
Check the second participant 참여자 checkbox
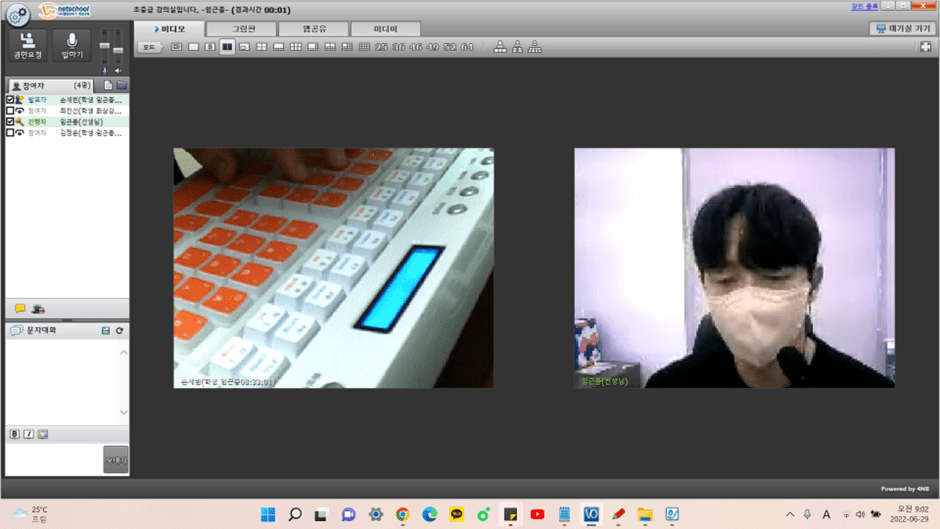coord(10,111)
